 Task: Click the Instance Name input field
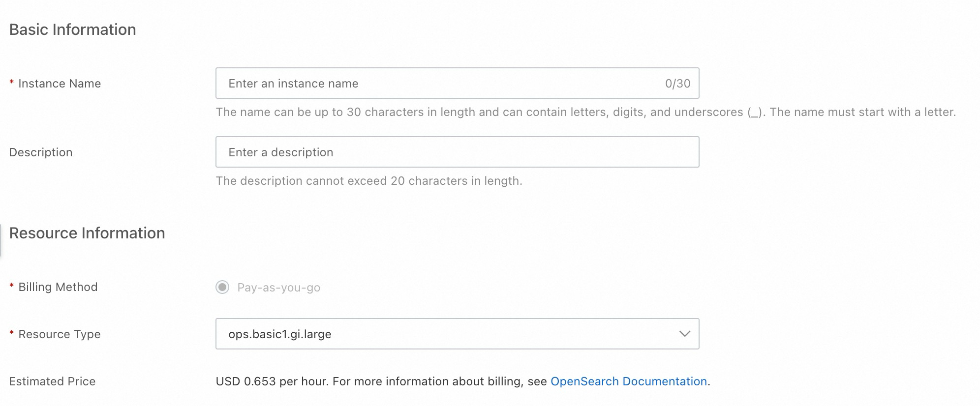[x=443, y=83]
